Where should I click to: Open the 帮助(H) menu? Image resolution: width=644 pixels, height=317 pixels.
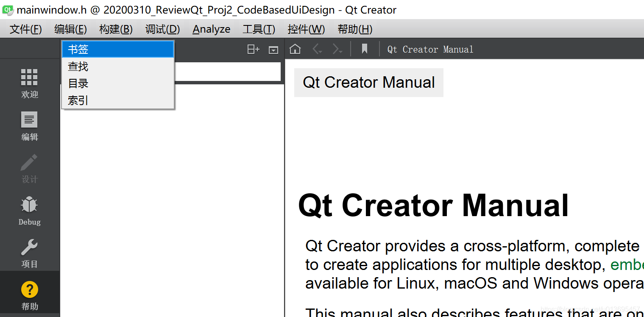click(x=355, y=29)
